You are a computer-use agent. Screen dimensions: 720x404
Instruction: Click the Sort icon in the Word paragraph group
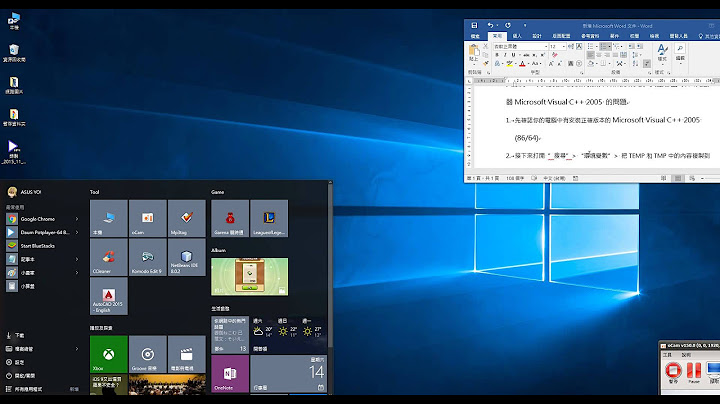[636, 63]
